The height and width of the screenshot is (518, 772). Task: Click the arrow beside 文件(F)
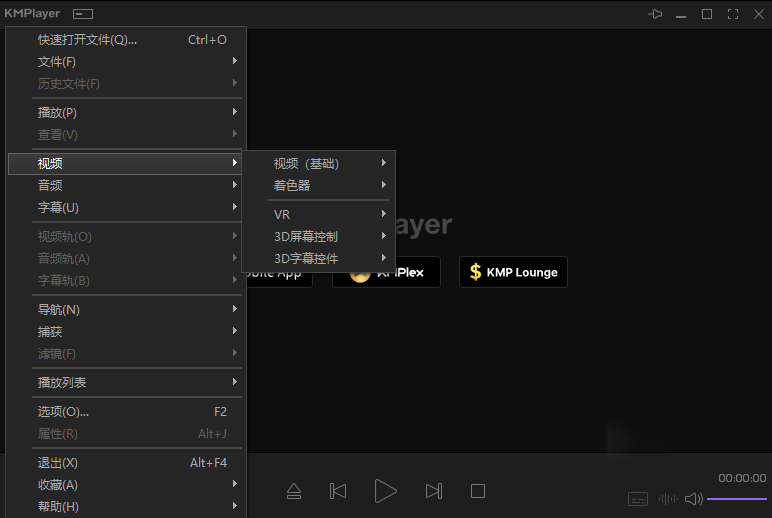[235, 61]
